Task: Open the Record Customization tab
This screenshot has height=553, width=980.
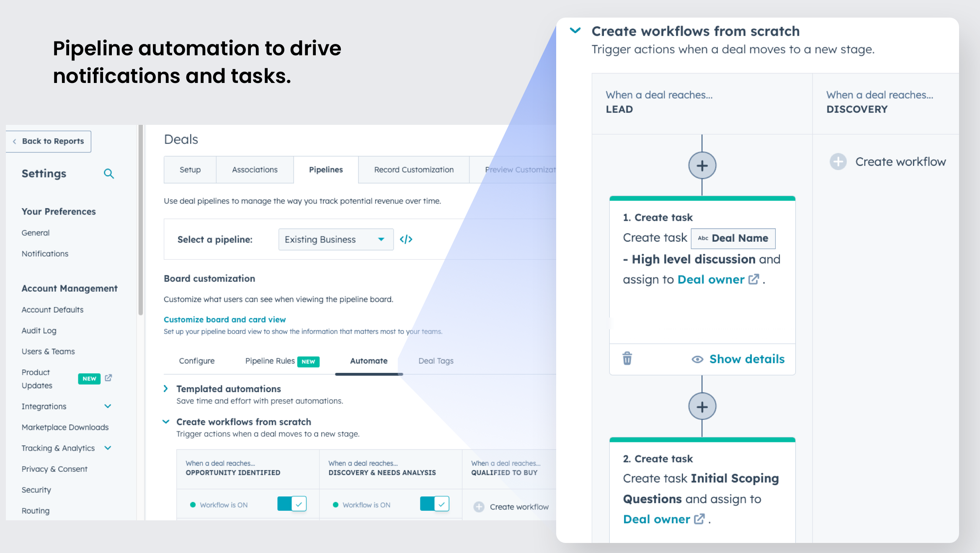Action: 414,170
